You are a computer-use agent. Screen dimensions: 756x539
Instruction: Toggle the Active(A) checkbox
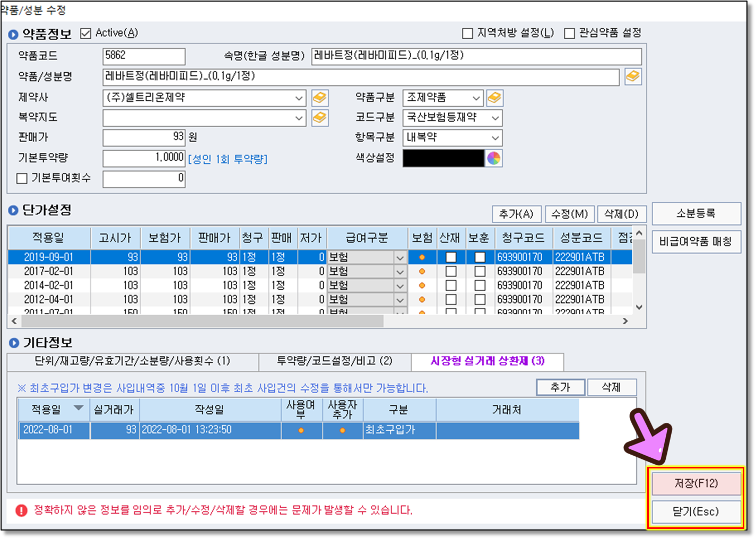pos(85,33)
